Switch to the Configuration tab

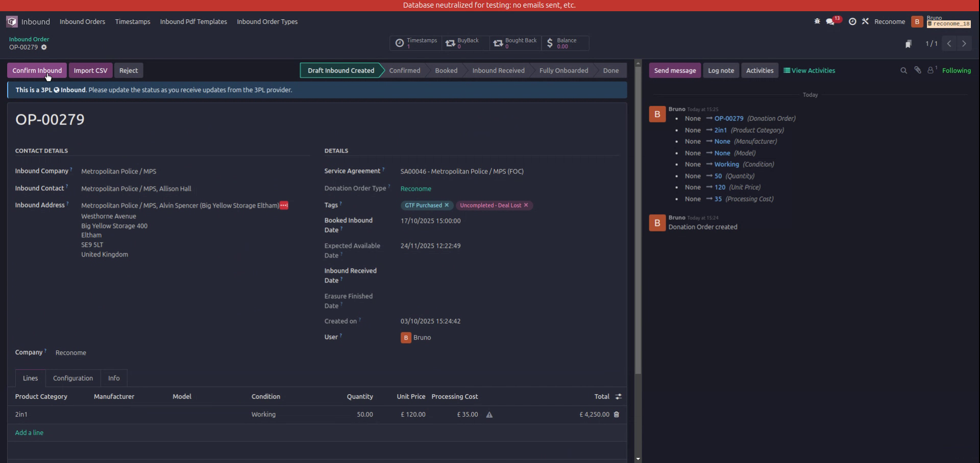click(72, 378)
